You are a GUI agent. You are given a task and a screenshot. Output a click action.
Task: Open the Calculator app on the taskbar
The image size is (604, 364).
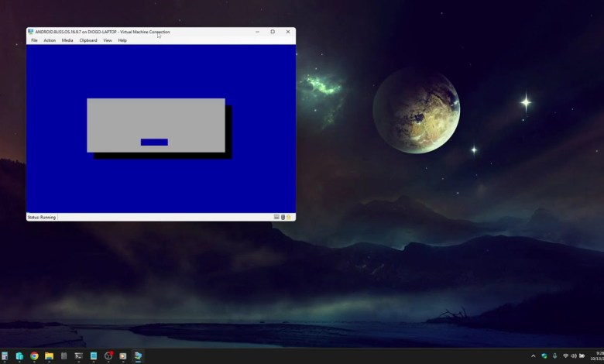[5, 356]
